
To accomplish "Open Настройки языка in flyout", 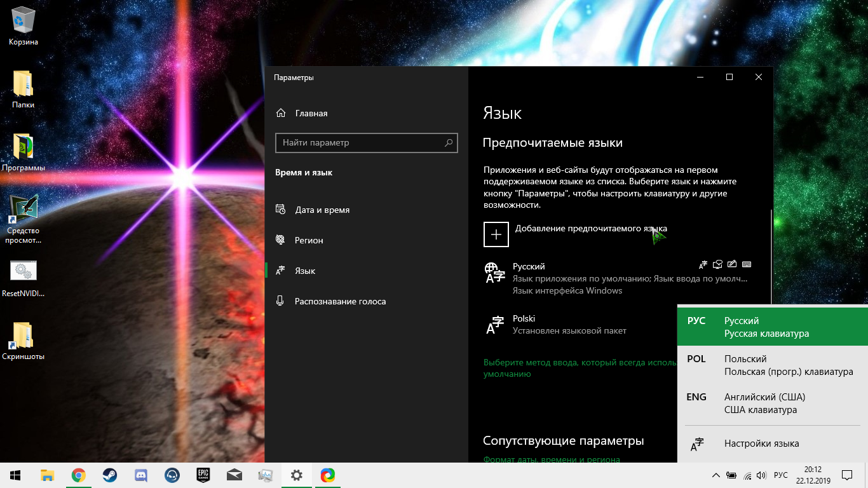I will [773, 444].
